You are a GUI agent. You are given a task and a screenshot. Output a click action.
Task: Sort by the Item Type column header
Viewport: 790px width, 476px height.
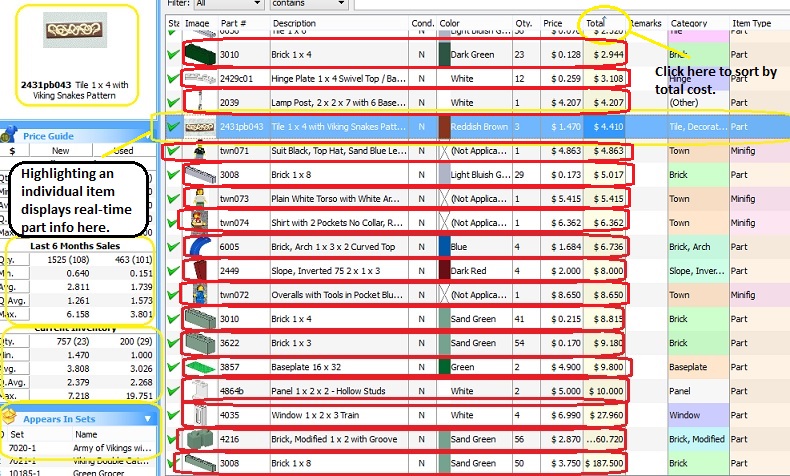pos(751,23)
